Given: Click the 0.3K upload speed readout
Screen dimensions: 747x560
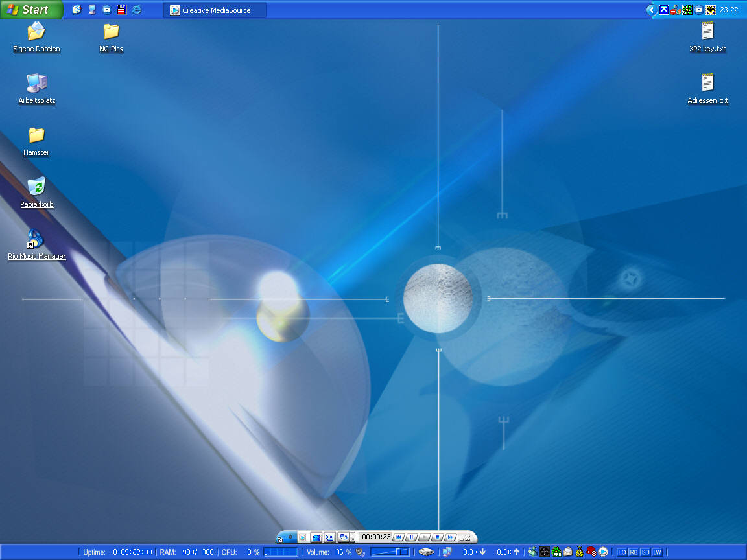Looking at the screenshot, I should 508,552.
